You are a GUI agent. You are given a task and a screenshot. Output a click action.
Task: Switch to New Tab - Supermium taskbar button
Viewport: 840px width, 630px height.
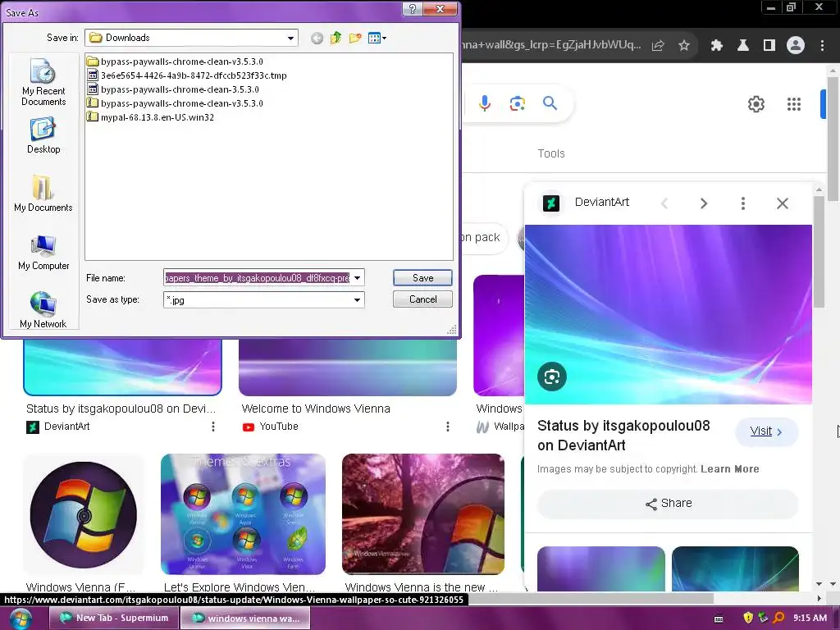pyautogui.click(x=113, y=618)
